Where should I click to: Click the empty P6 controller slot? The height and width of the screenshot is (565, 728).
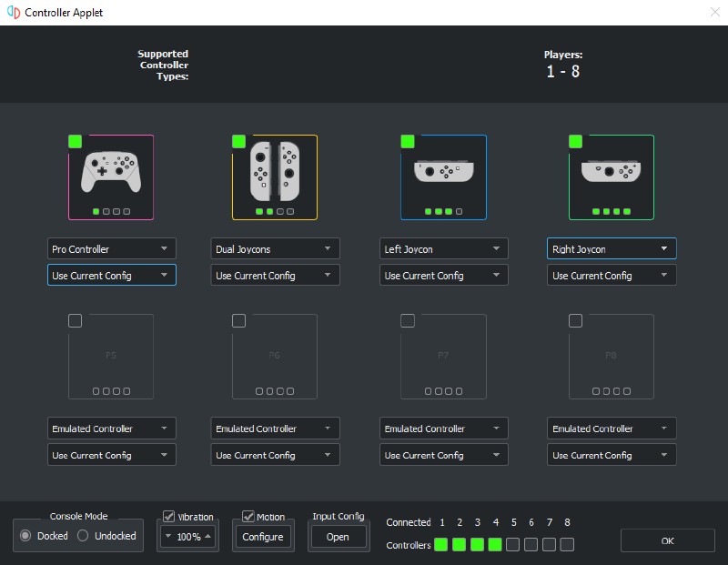tap(275, 355)
